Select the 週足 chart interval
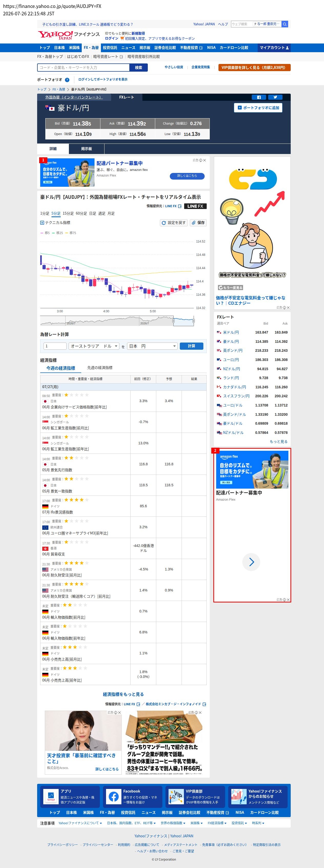The width and height of the screenshot is (324, 868). coord(102,214)
